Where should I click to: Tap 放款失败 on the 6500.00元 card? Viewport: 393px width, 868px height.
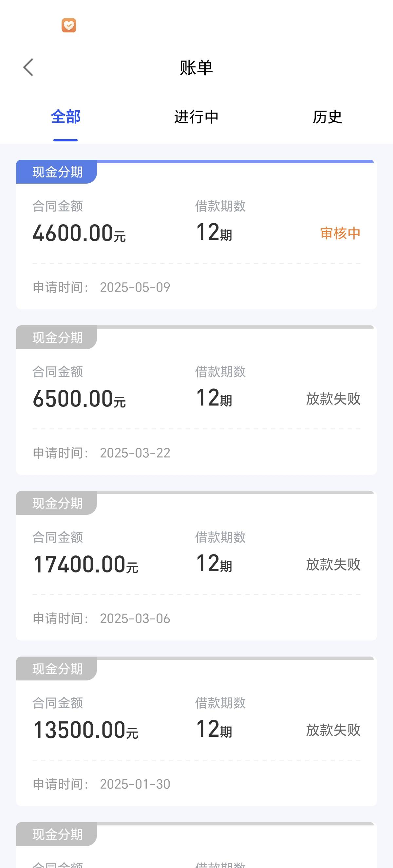click(333, 399)
